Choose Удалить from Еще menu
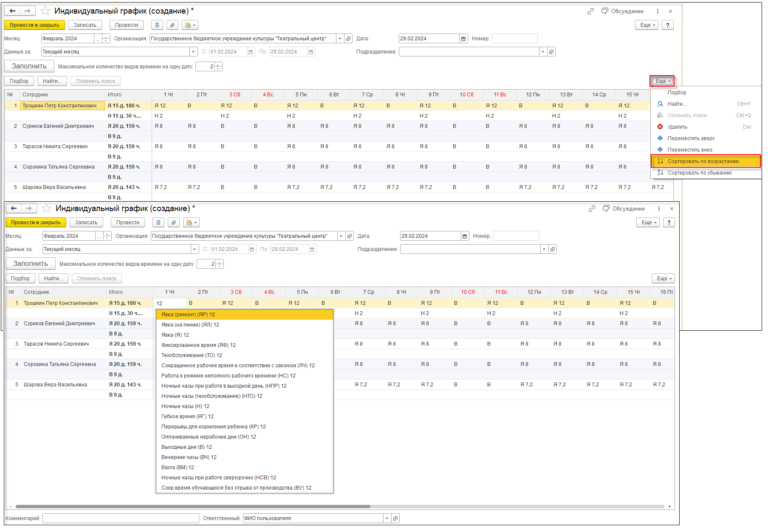The image size is (768, 532). pos(677,127)
